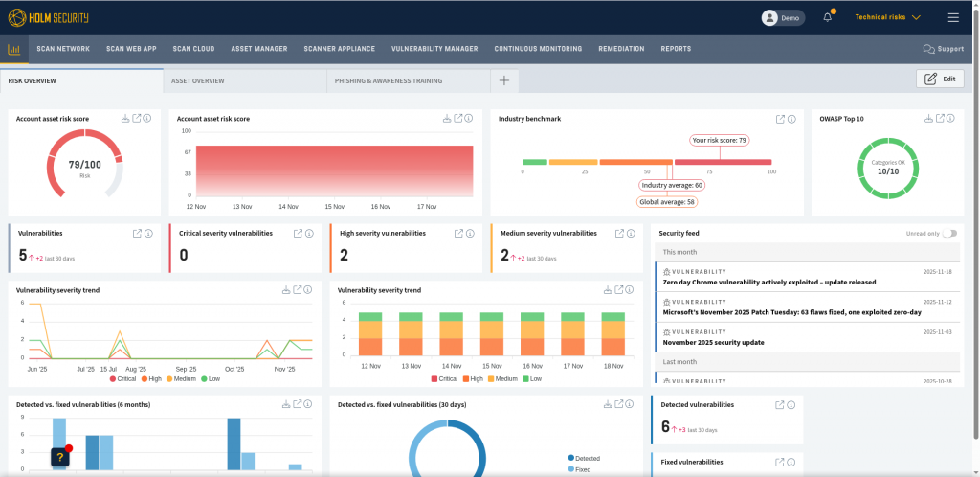The height and width of the screenshot is (477, 980).
Task: Switch to the Asset Overview tab
Action: [245, 80]
